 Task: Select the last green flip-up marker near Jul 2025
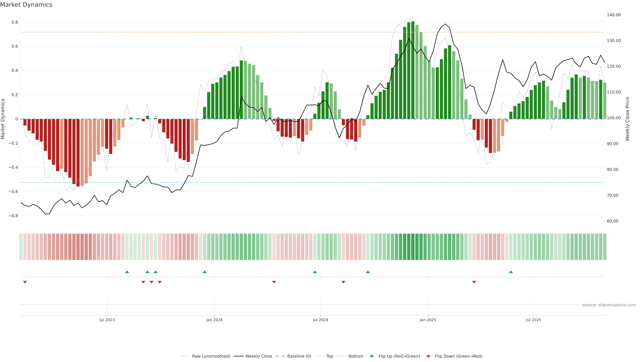tap(511, 272)
